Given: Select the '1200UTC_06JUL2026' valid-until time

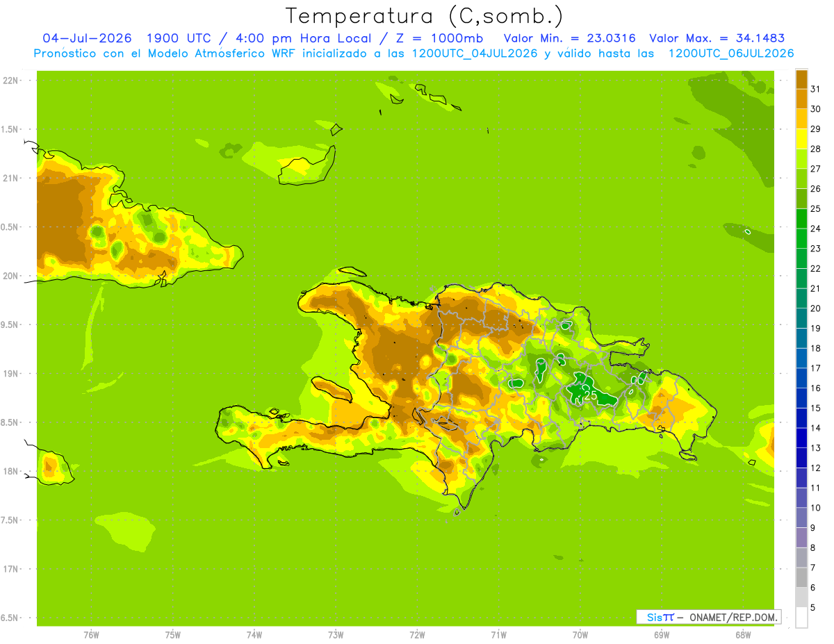Looking at the screenshot, I should click(731, 53).
